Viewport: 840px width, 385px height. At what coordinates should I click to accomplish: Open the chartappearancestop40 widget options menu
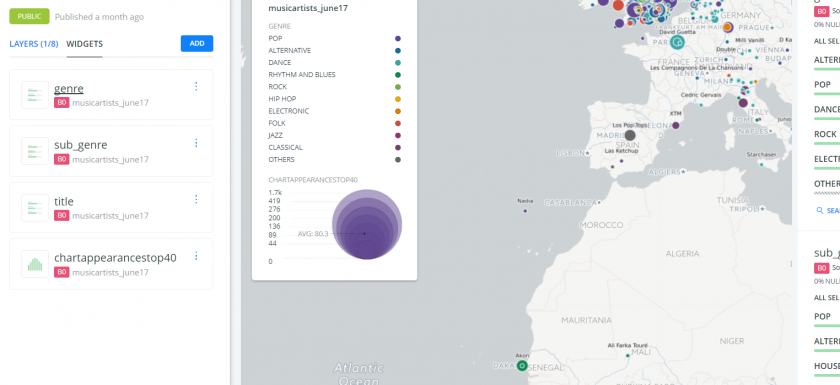click(x=196, y=256)
